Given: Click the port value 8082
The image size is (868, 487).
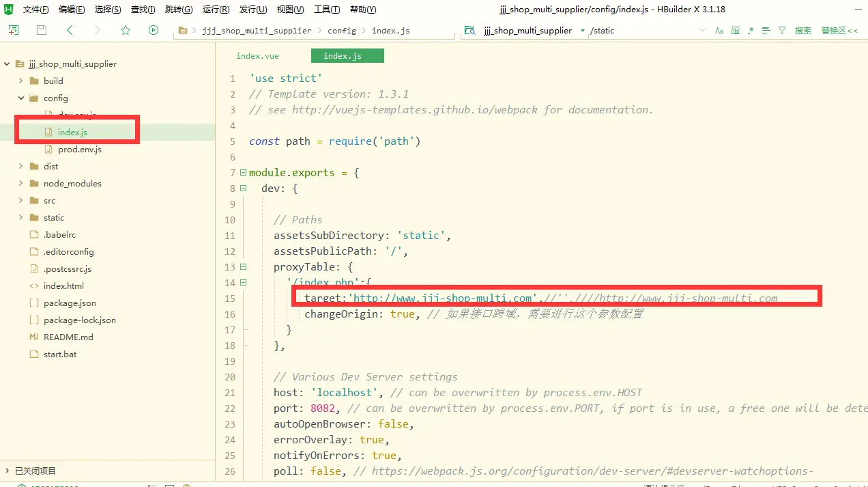Looking at the screenshot, I should [x=323, y=408].
